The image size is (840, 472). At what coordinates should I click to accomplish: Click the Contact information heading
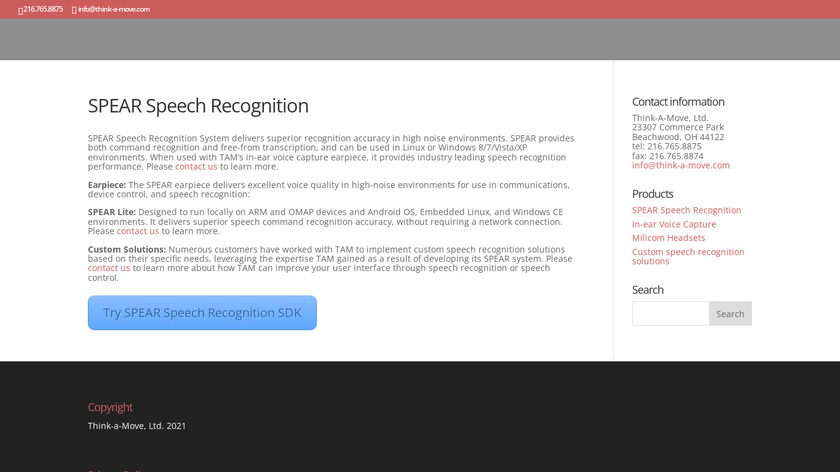tap(678, 102)
